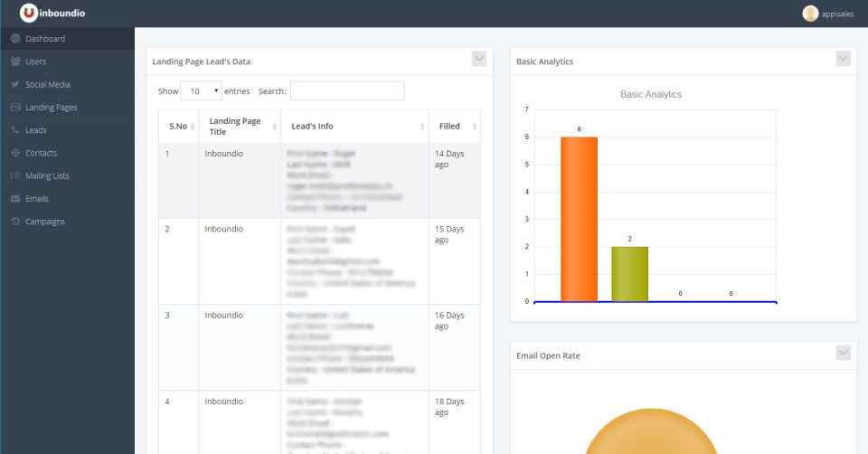
Task: Click the Mailing Lists list icon
Action: pos(15,175)
